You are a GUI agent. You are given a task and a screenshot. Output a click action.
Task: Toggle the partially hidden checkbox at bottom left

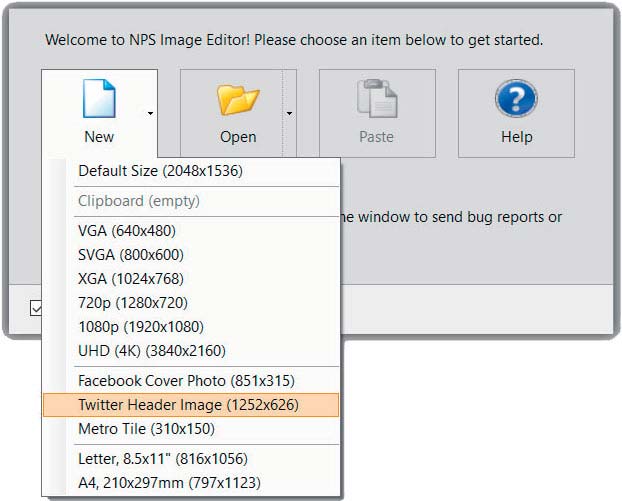pos(36,308)
